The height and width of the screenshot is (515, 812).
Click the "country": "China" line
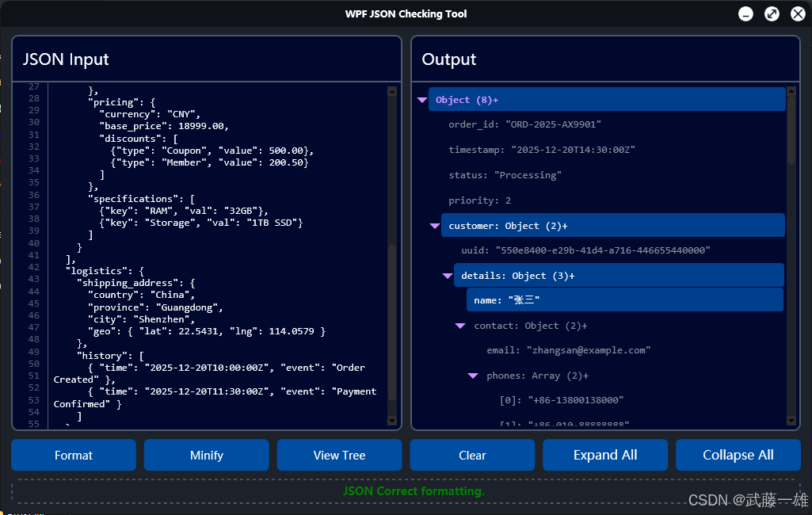[141, 295]
